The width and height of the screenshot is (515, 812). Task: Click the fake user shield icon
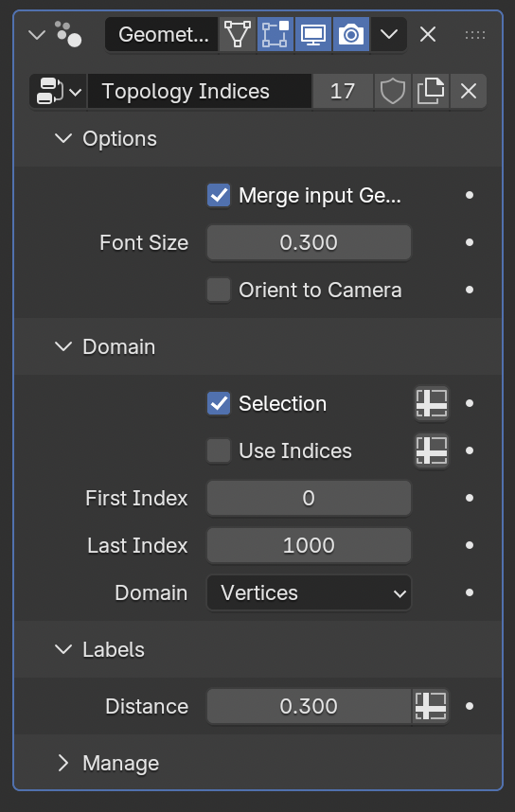(392, 92)
